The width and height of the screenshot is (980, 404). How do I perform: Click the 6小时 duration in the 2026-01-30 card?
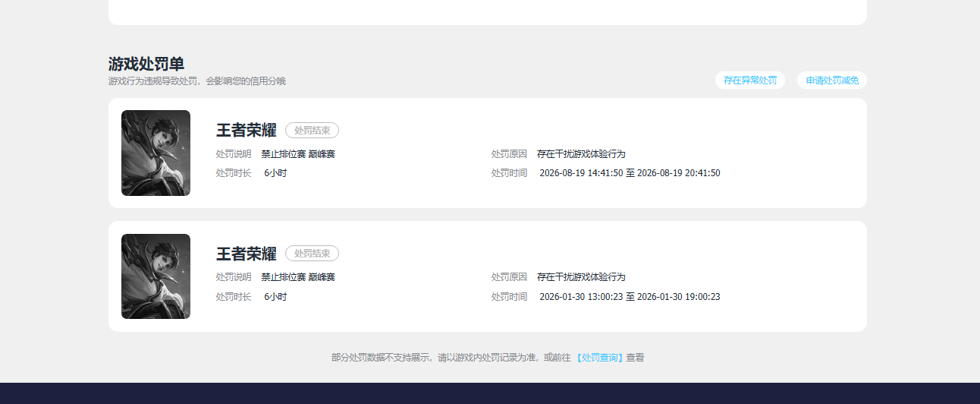pyautogui.click(x=275, y=297)
